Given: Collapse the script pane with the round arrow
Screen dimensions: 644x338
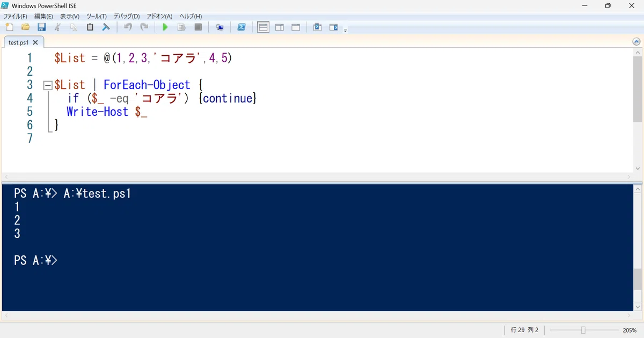Looking at the screenshot, I should click(636, 42).
